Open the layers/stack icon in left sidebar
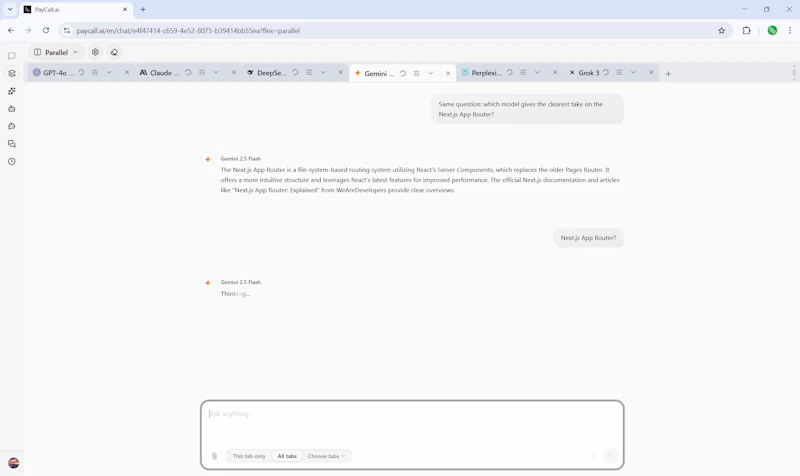800x476 pixels. pos(12,73)
